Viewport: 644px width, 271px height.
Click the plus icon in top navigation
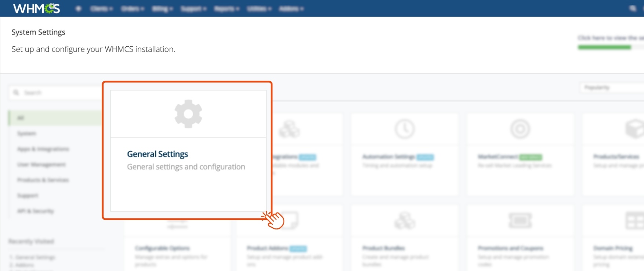78,8
